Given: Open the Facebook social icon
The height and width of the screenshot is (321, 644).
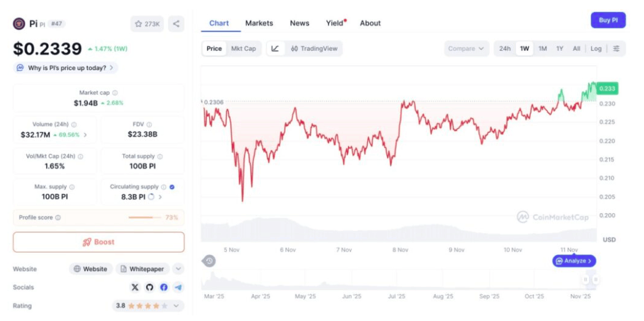Looking at the screenshot, I should click(x=164, y=287).
